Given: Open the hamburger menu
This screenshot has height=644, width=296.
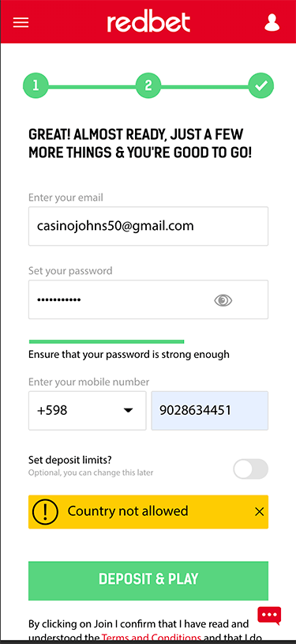Looking at the screenshot, I should tap(21, 22).
